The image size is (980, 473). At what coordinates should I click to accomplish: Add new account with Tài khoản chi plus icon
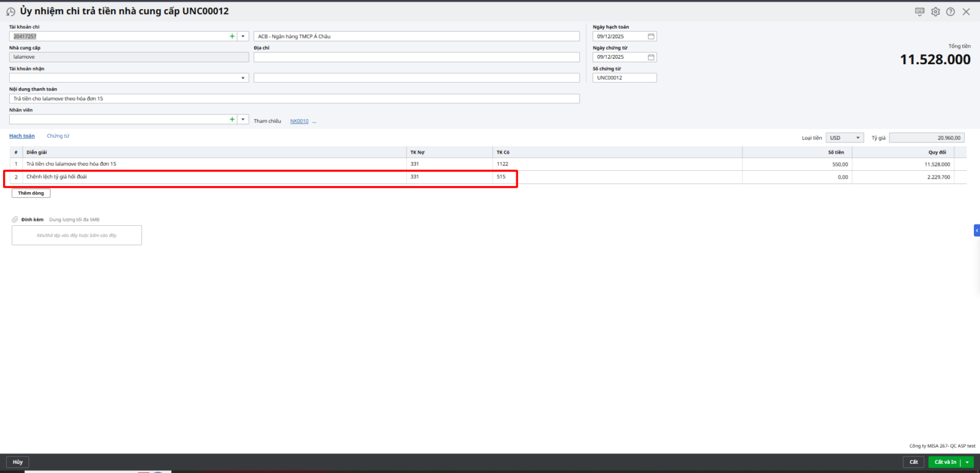(x=232, y=36)
